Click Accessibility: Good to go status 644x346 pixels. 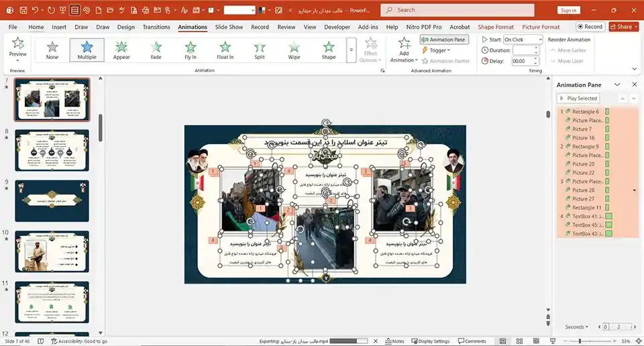pos(79,341)
